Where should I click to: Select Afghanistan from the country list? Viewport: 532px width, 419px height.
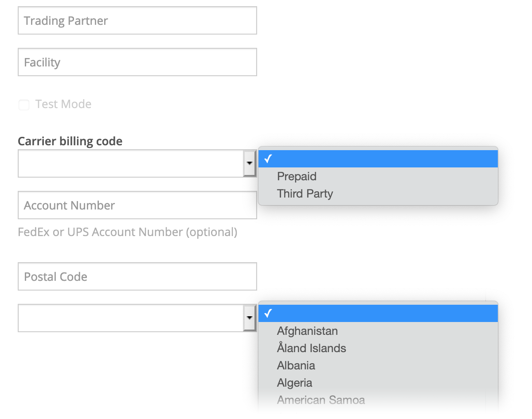307,331
